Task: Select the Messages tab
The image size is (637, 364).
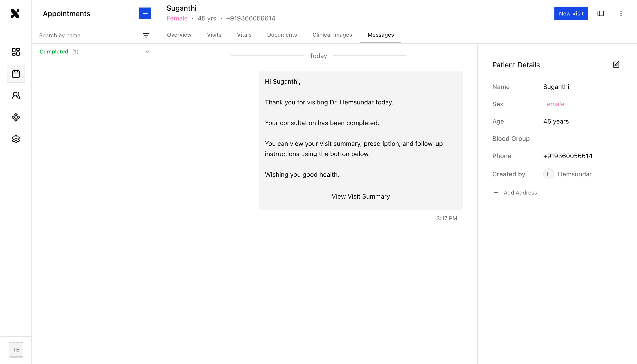Action: tap(381, 35)
